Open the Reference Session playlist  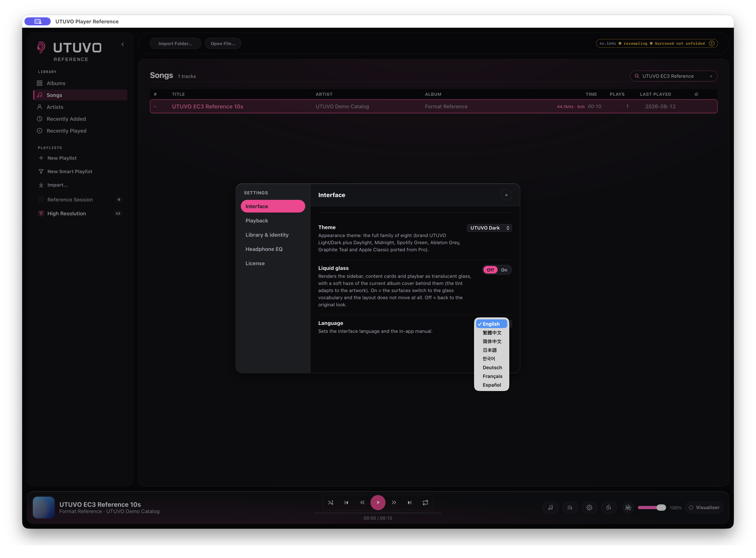(80, 200)
